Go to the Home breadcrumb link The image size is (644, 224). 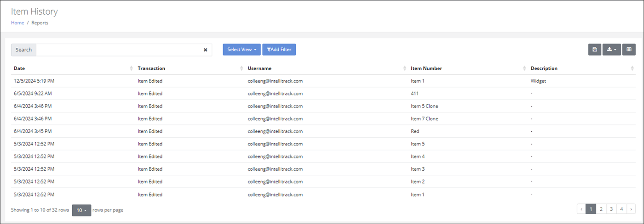[17, 22]
